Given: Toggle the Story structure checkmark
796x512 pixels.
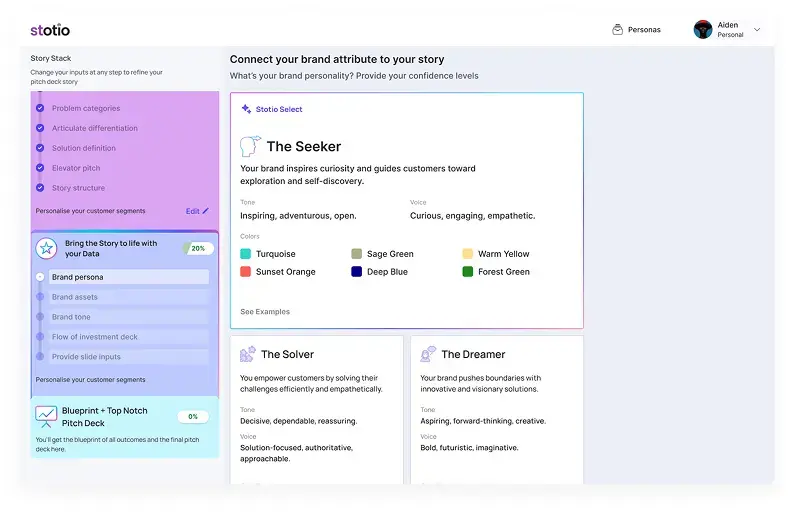Looking at the screenshot, I should click(40, 187).
